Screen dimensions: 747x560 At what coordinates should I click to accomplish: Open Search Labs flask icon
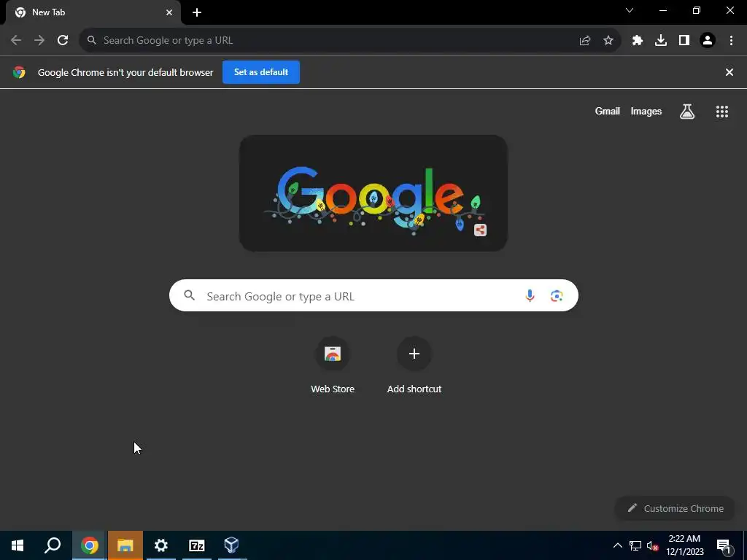click(687, 112)
